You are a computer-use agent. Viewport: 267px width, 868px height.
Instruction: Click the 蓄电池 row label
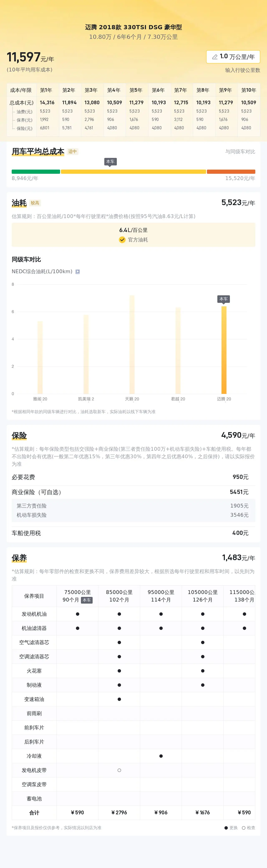[34, 798]
